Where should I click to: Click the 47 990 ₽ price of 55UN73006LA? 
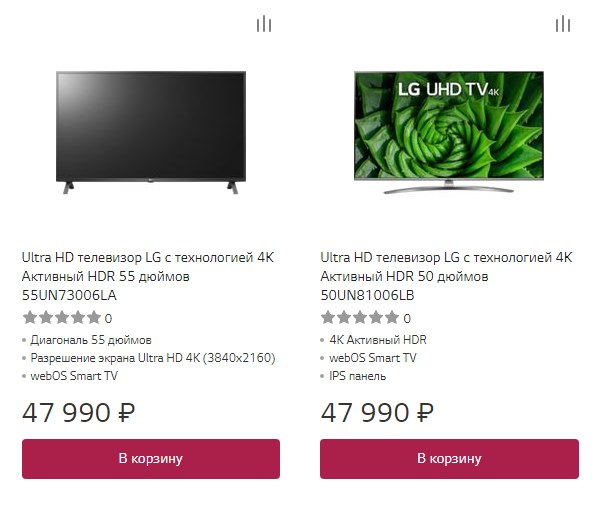point(78,412)
